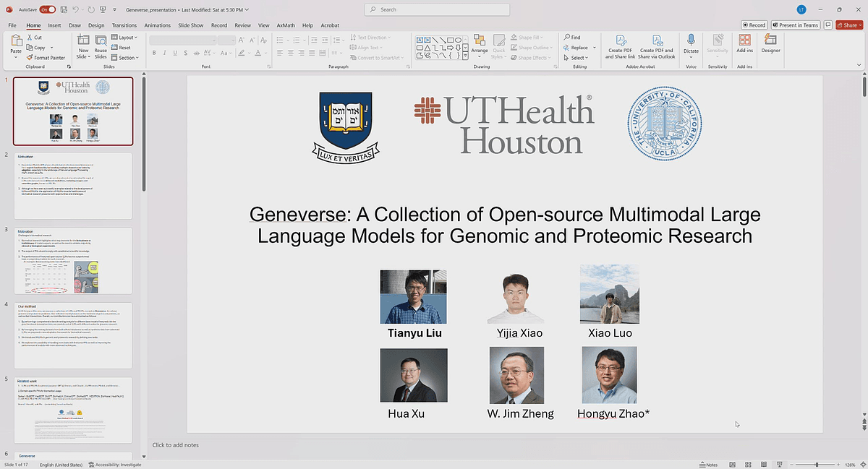Click Present in Teams button

pos(796,25)
